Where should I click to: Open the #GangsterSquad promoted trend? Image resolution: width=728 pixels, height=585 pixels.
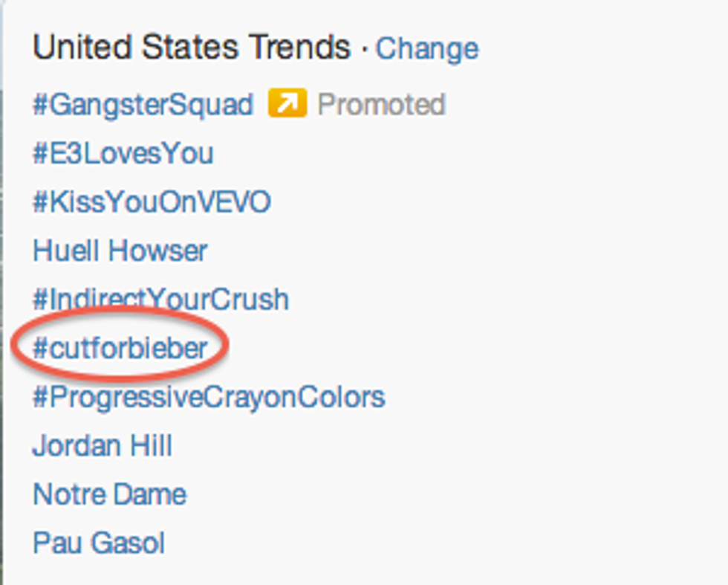(x=143, y=105)
